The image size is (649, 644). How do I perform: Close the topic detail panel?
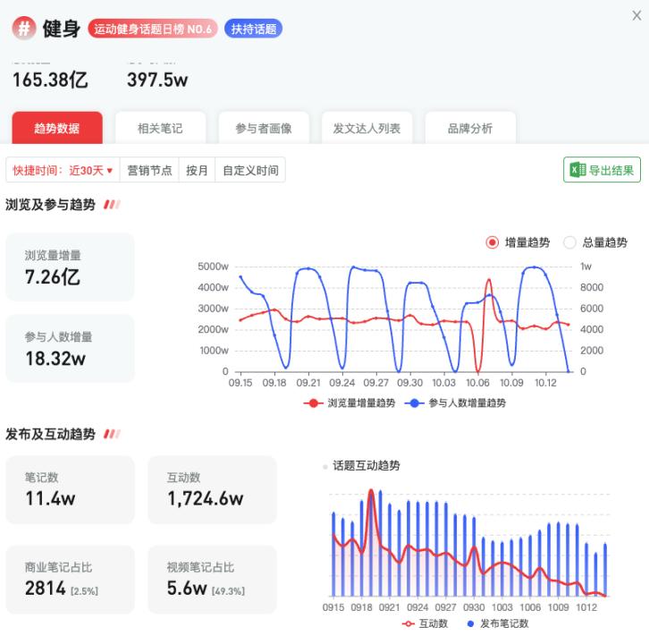[636, 16]
